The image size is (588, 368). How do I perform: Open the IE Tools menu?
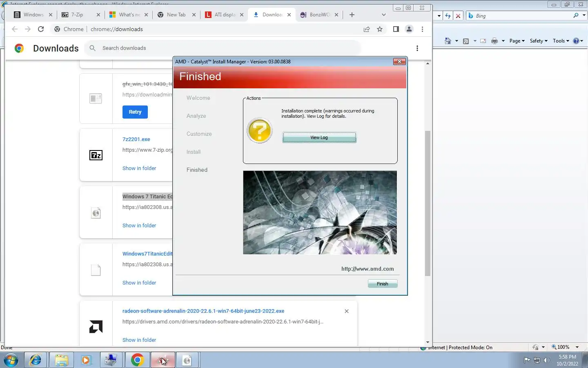pyautogui.click(x=561, y=41)
